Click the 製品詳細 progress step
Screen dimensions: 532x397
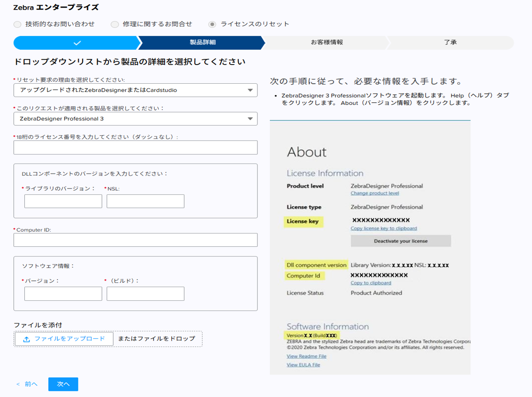[x=202, y=43]
